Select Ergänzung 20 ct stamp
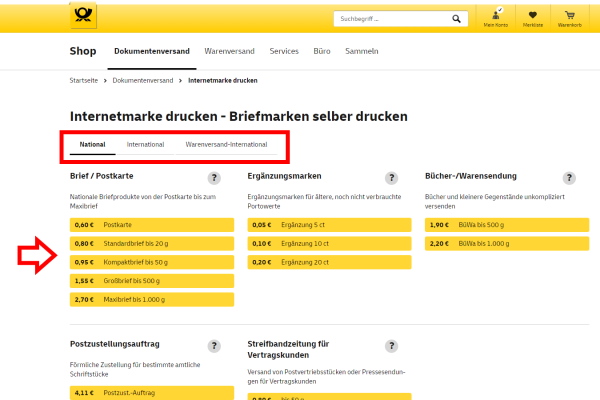The width and height of the screenshot is (600, 400). point(329,262)
